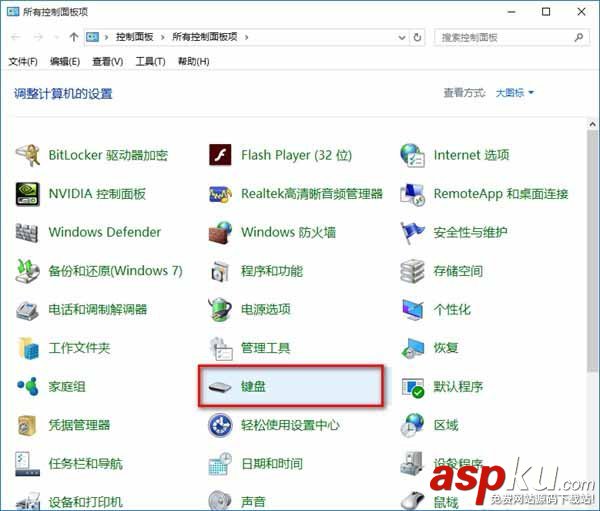Click the back navigation arrow
Viewport: 600px width, 511px height.
pos(16,37)
